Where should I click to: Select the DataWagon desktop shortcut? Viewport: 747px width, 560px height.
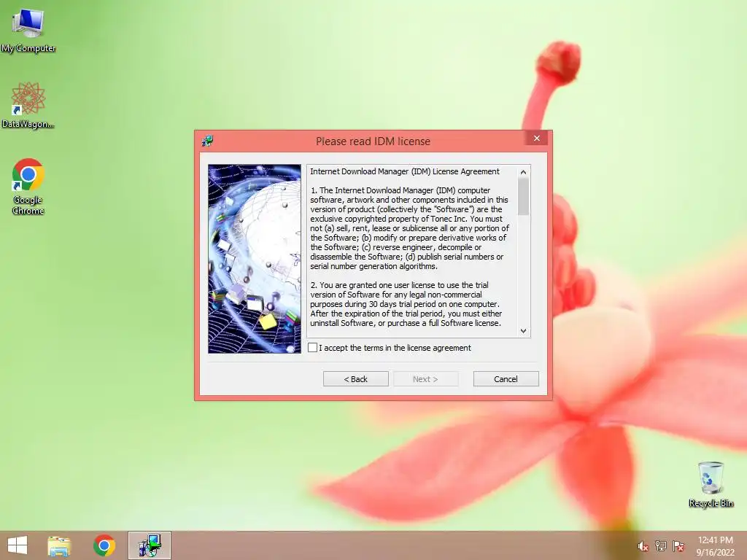28,105
